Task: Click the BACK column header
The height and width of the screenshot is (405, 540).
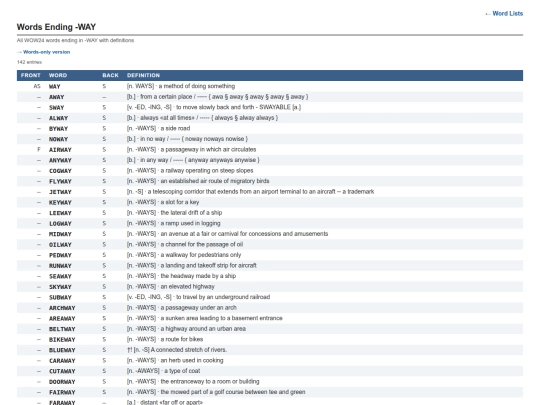Action: [110, 75]
